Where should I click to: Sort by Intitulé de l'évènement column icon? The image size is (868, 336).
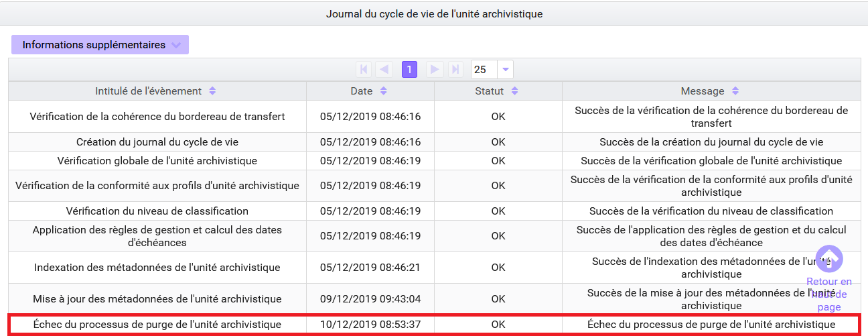pyautogui.click(x=212, y=91)
